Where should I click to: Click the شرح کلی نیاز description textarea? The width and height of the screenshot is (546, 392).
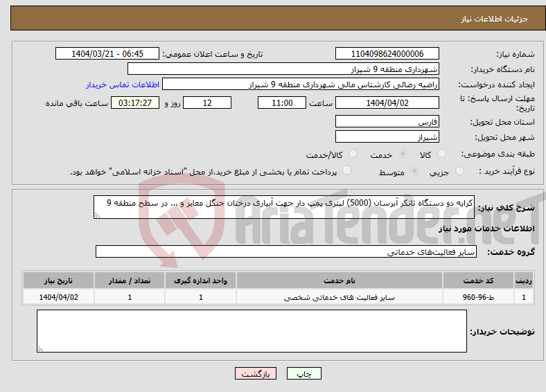[x=284, y=207]
